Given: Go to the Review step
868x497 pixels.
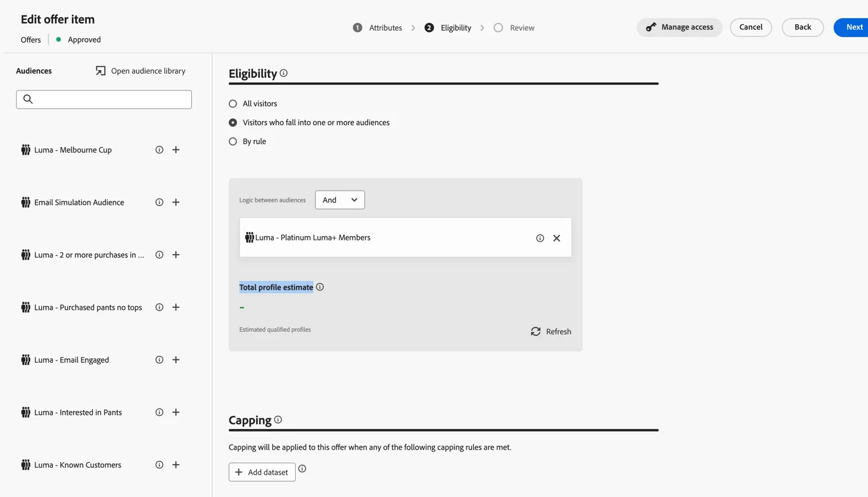Looking at the screenshot, I should pyautogui.click(x=514, y=28).
